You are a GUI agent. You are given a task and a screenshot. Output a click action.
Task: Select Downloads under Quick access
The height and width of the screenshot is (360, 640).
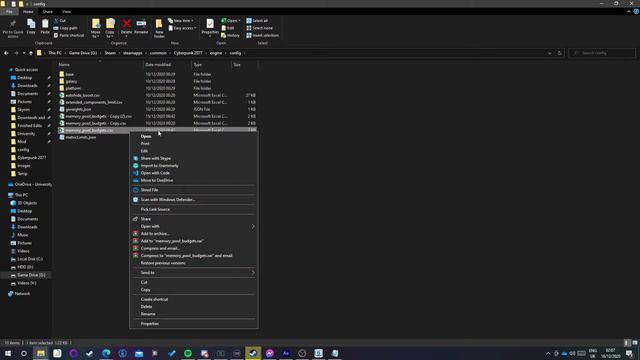[27, 86]
